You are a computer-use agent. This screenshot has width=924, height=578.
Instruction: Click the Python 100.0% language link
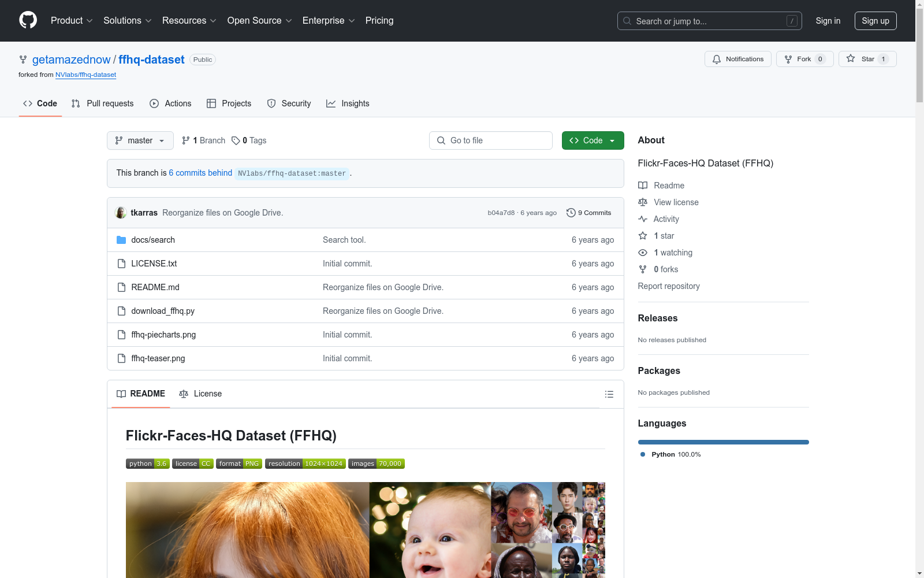pyautogui.click(x=670, y=454)
